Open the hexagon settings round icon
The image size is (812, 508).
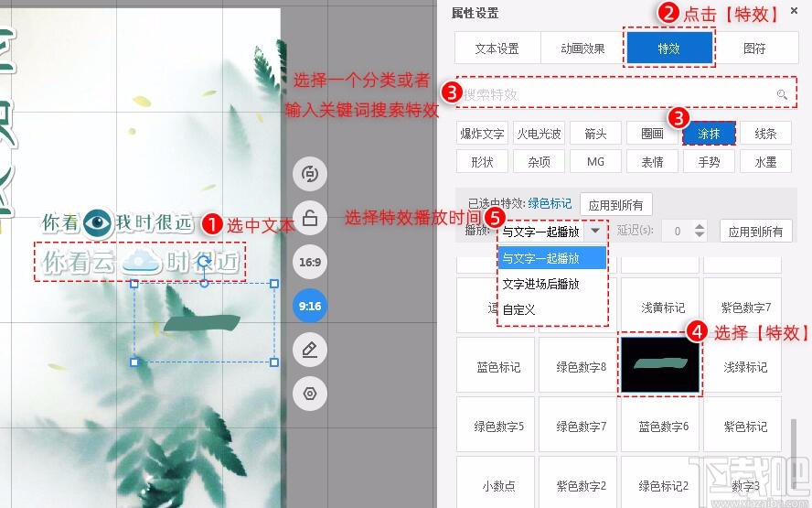click(310, 394)
